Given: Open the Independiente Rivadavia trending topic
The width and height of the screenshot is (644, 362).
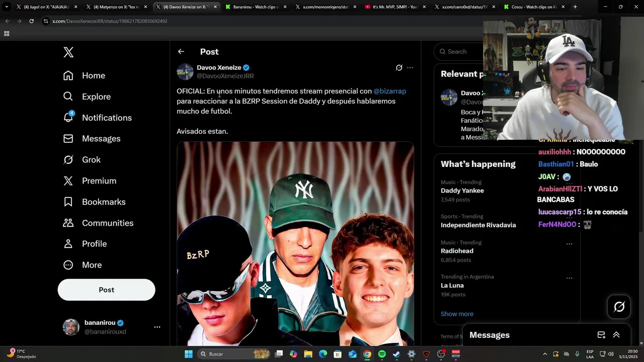Looking at the screenshot, I should (x=478, y=225).
